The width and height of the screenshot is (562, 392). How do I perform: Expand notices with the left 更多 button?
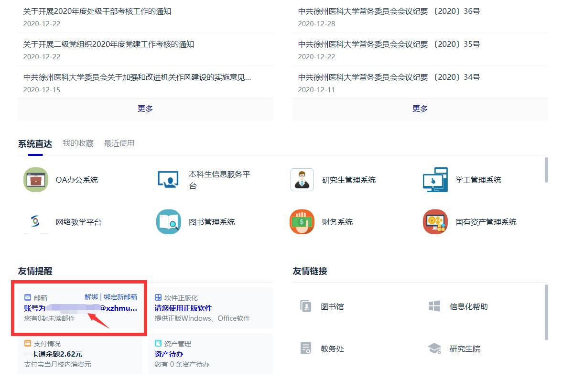[x=145, y=109]
